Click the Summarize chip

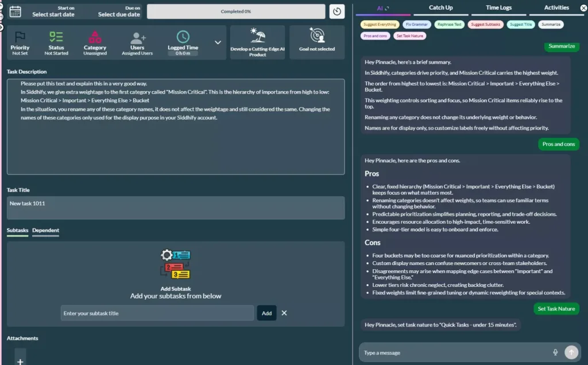[x=551, y=24]
